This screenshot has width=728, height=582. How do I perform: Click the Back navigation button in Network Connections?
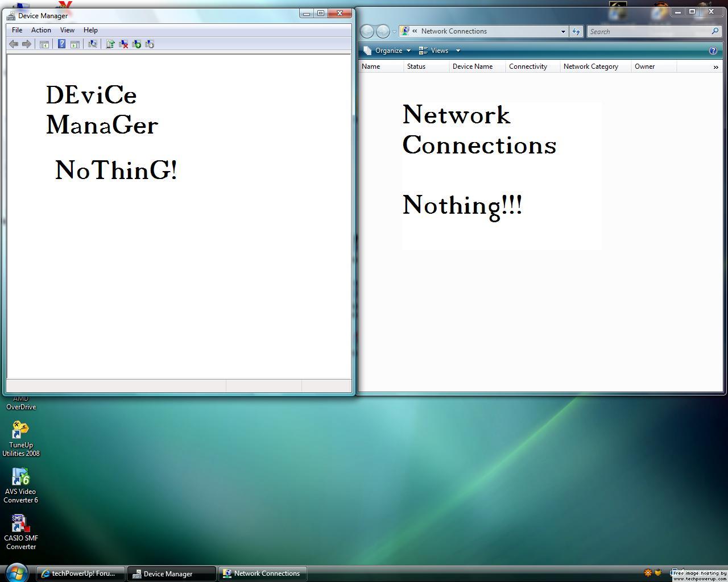[x=367, y=31]
